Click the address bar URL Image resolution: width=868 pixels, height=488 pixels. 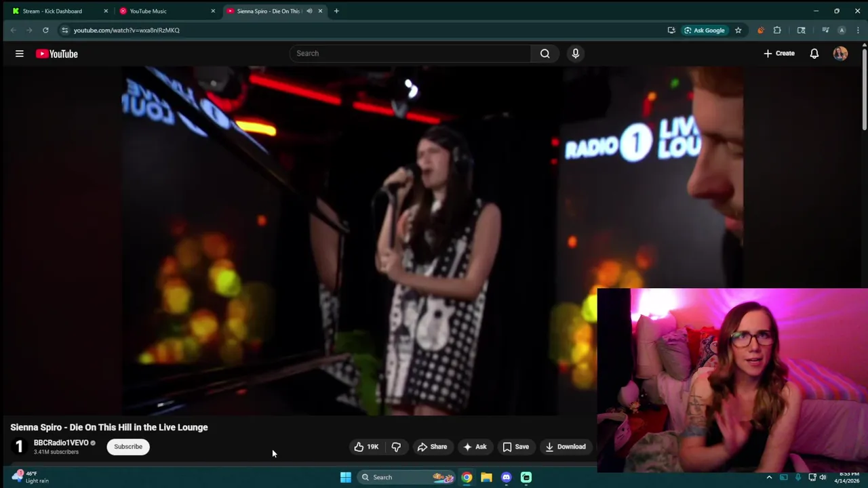click(x=127, y=30)
